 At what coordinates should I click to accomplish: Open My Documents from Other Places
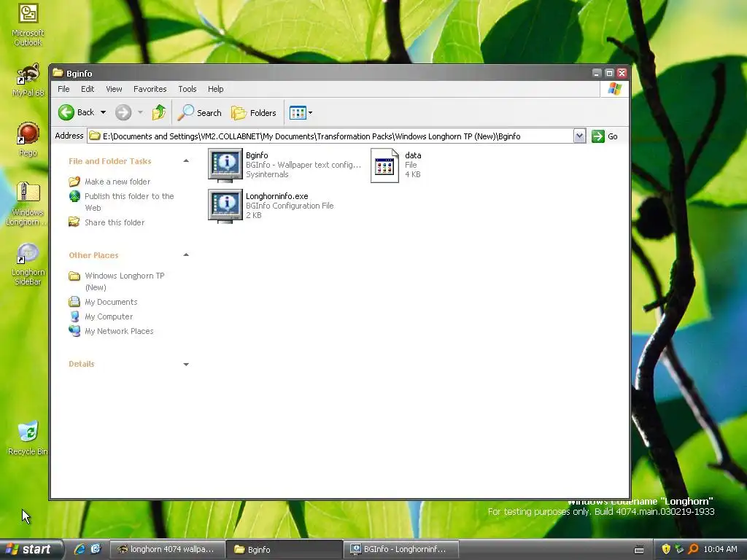(x=111, y=302)
